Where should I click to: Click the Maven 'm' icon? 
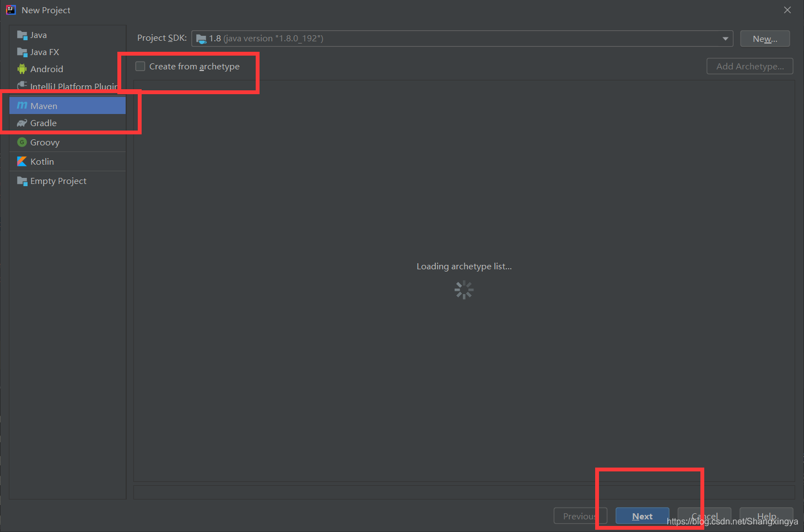[22, 106]
